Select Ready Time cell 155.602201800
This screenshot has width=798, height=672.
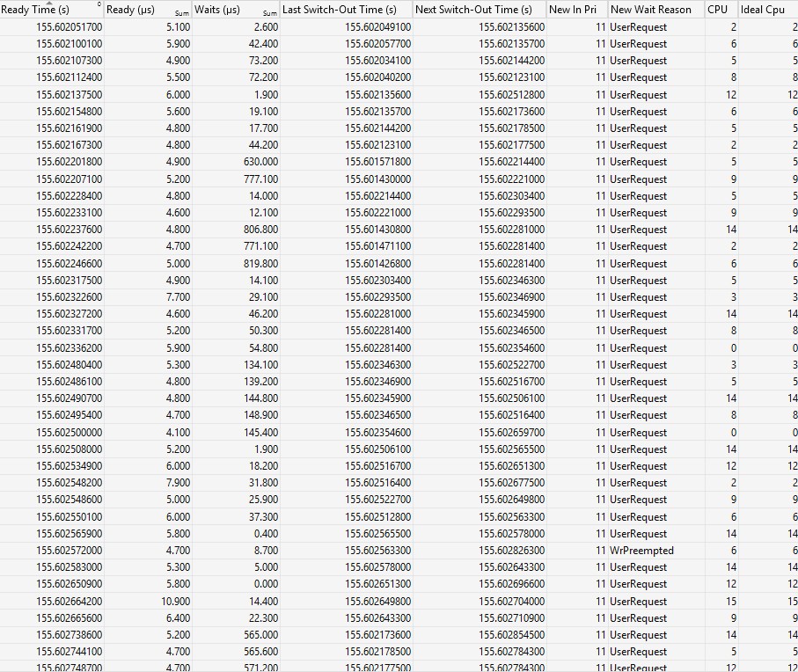(70, 162)
